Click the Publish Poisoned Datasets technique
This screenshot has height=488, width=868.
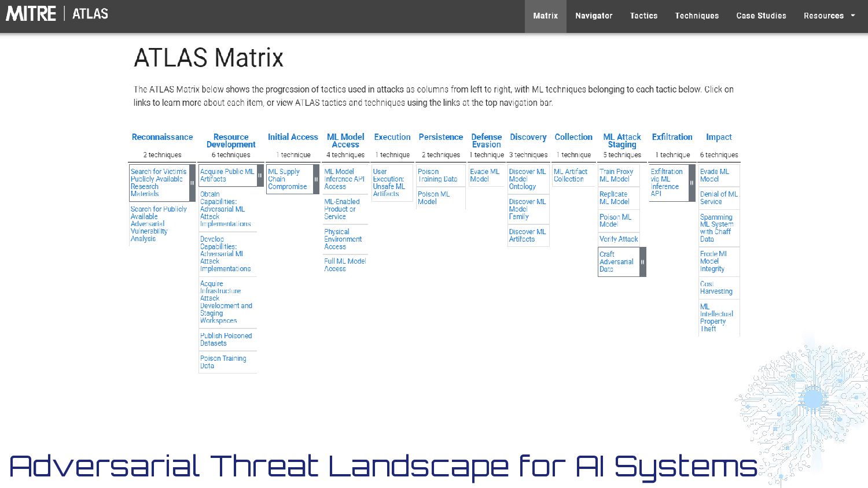tap(226, 339)
